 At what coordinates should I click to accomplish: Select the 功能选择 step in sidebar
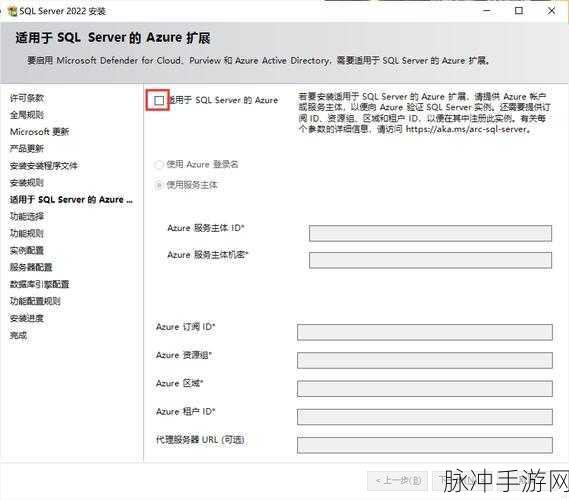27,217
